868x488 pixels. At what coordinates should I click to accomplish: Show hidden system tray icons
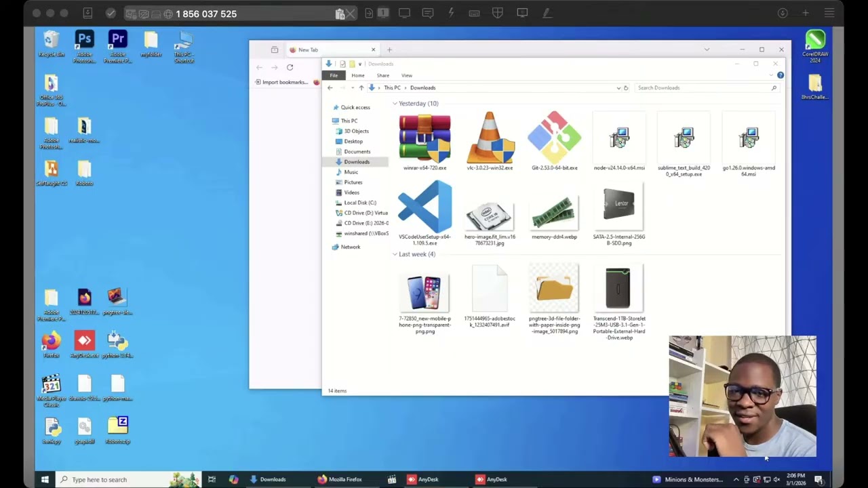(736, 479)
